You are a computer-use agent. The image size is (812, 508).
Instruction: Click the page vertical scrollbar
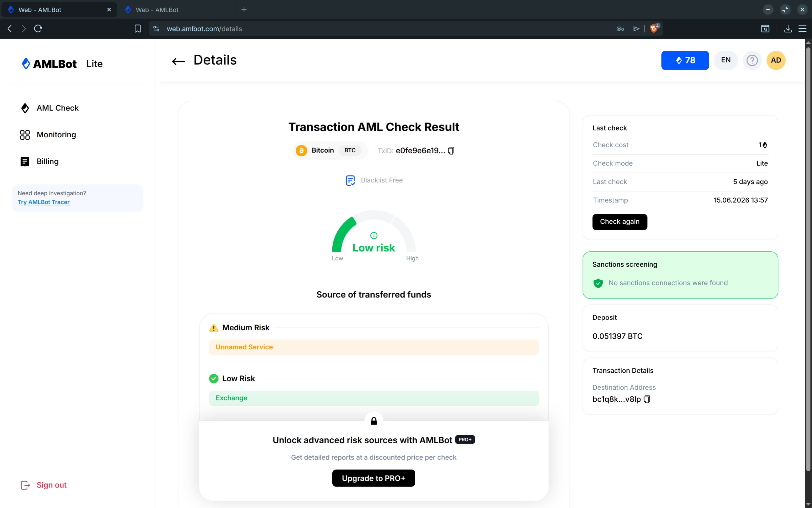(808, 259)
